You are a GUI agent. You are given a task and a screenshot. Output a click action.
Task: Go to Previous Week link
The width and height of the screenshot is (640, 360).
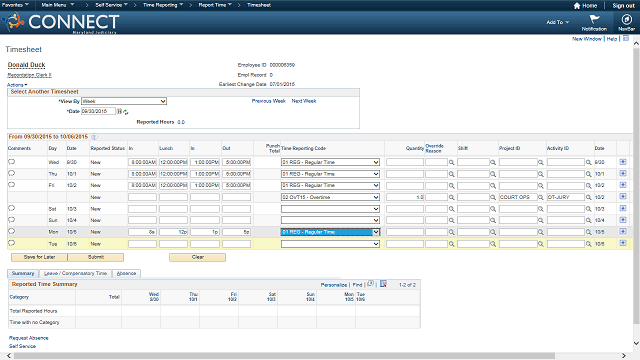coord(269,101)
